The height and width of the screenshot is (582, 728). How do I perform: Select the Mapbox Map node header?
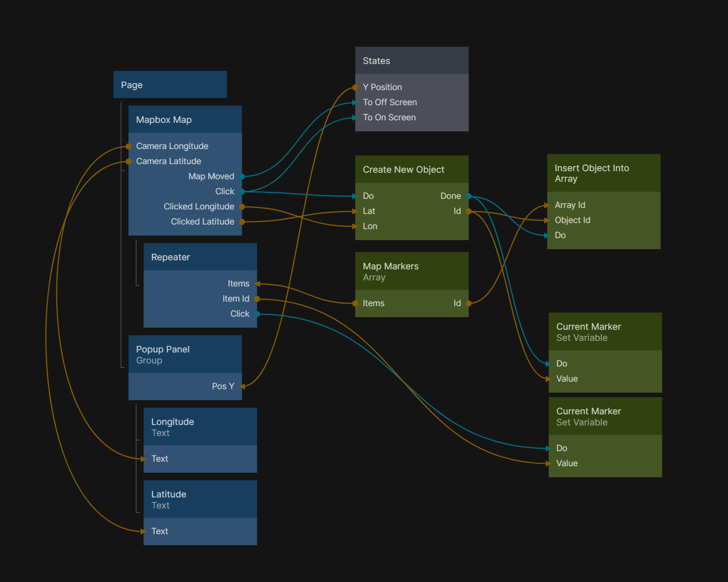pos(185,120)
